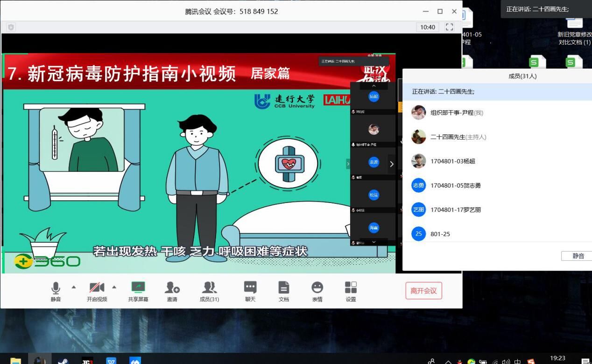Open the 文档 documents icon

(x=283, y=291)
